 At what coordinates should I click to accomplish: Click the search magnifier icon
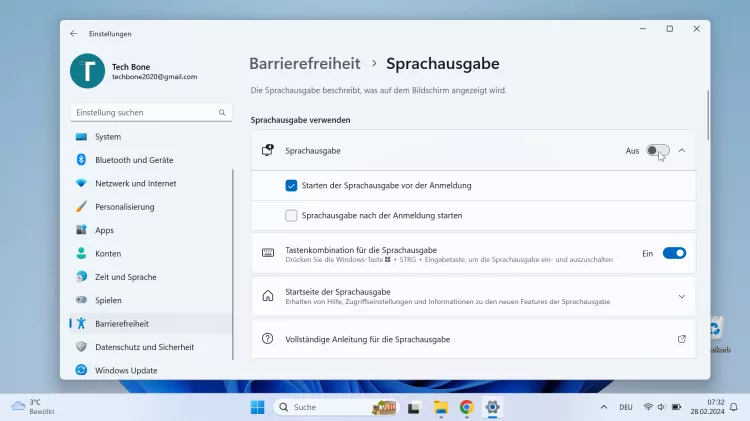pos(222,112)
